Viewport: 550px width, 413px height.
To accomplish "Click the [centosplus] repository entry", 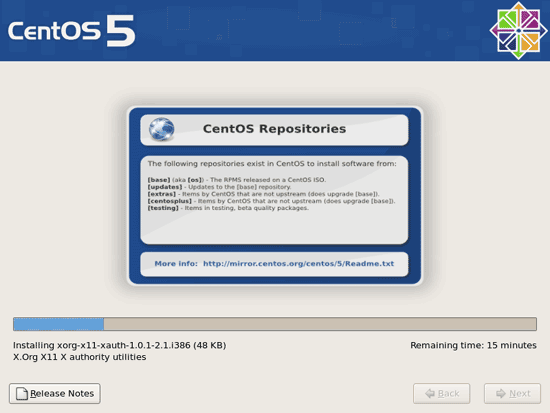I will pos(271,201).
